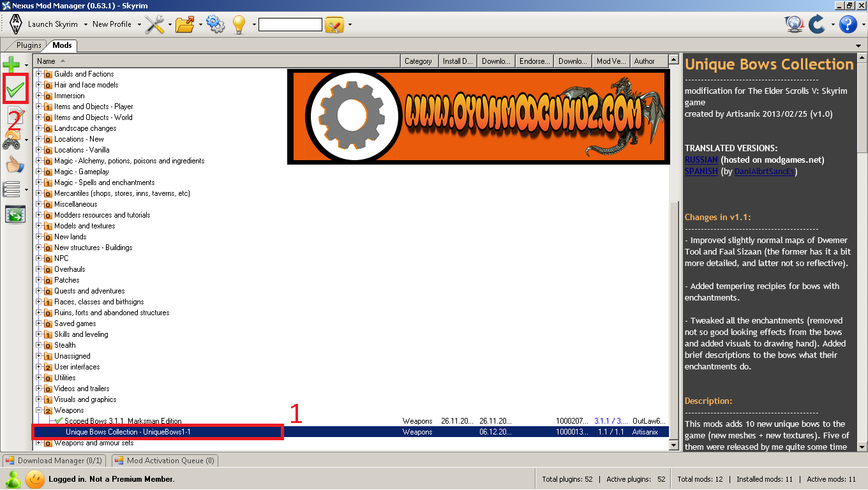Open the SPANISH translation link
This screenshot has height=490, width=868.
(x=701, y=171)
